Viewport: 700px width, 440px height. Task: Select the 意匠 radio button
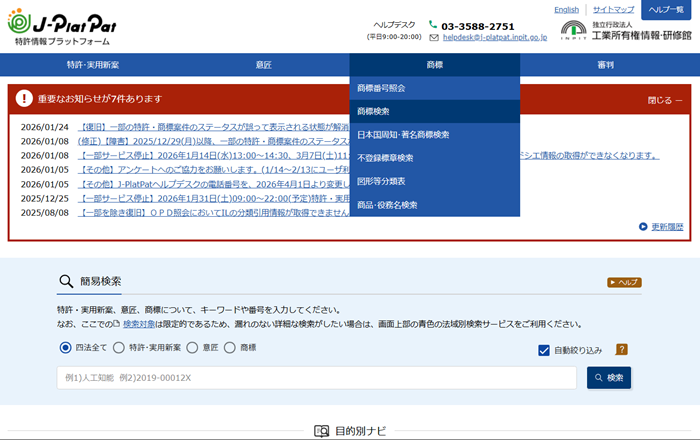point(192,348)
